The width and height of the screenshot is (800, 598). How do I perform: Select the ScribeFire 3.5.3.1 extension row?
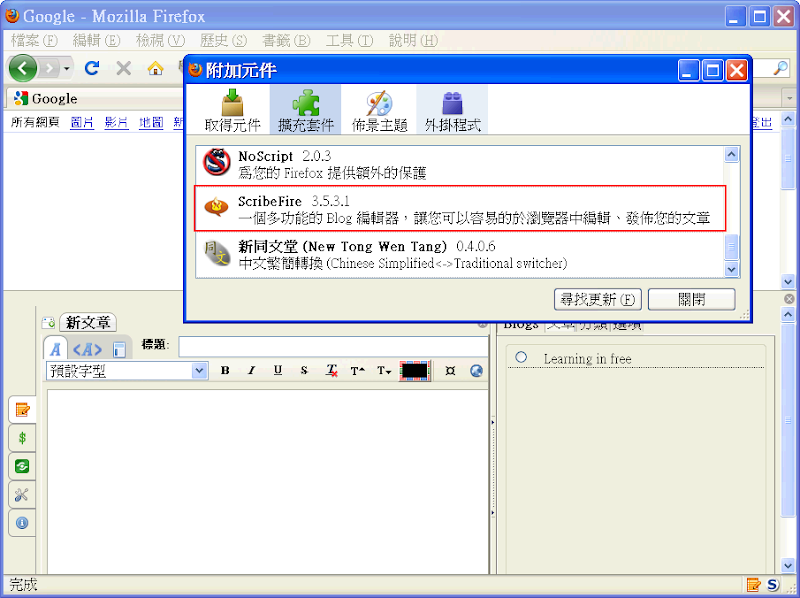[460, 209]
